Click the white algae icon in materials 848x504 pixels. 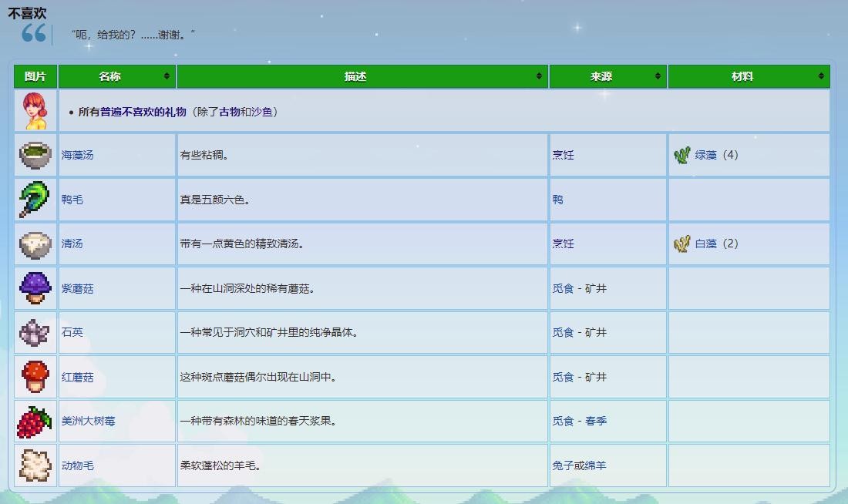(x=682, y=244)
